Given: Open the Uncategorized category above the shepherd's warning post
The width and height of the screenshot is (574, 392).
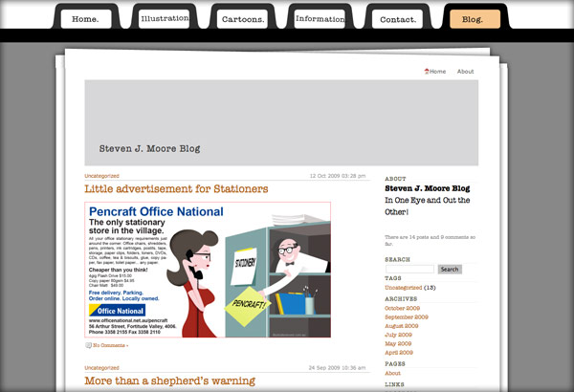Looking at the screenshot, I should (101, 367).
